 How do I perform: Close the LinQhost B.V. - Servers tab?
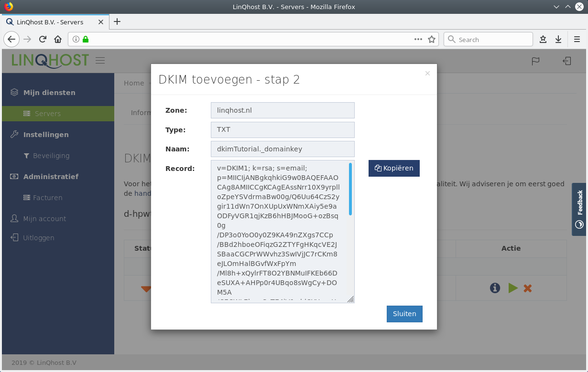[x=101, y=22]
